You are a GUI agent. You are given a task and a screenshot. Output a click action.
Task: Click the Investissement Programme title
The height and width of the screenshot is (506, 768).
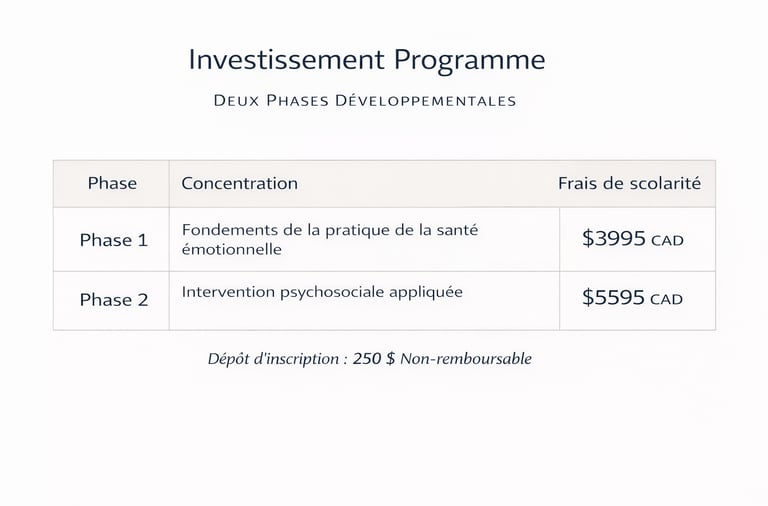tap(367, 61)
